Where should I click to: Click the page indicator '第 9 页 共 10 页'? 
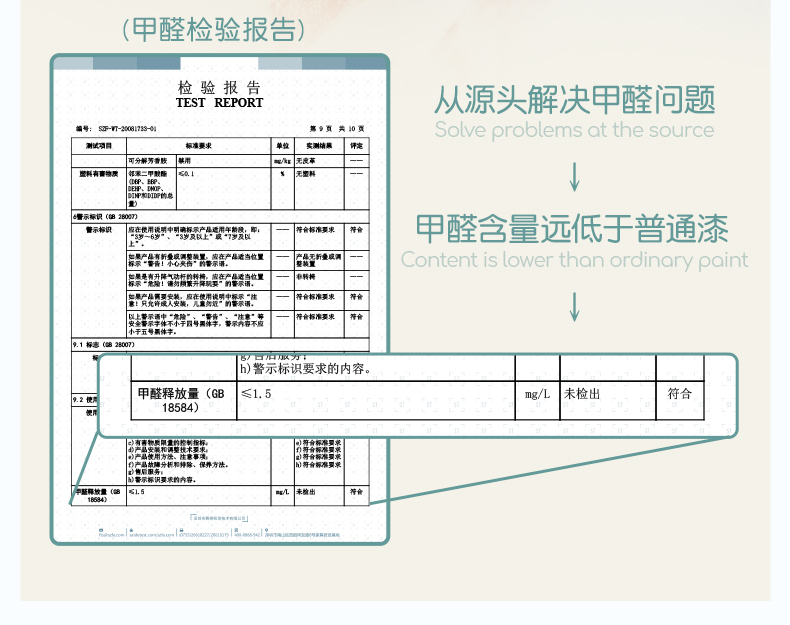click(x=337, y=130)
